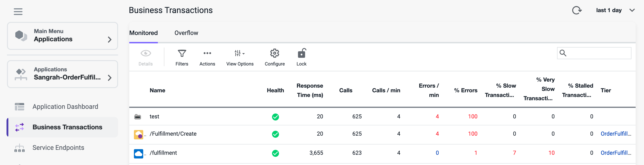Open the hamburger navigation menu
This screenshot has width=644, height=165.
tap(18, 11)
